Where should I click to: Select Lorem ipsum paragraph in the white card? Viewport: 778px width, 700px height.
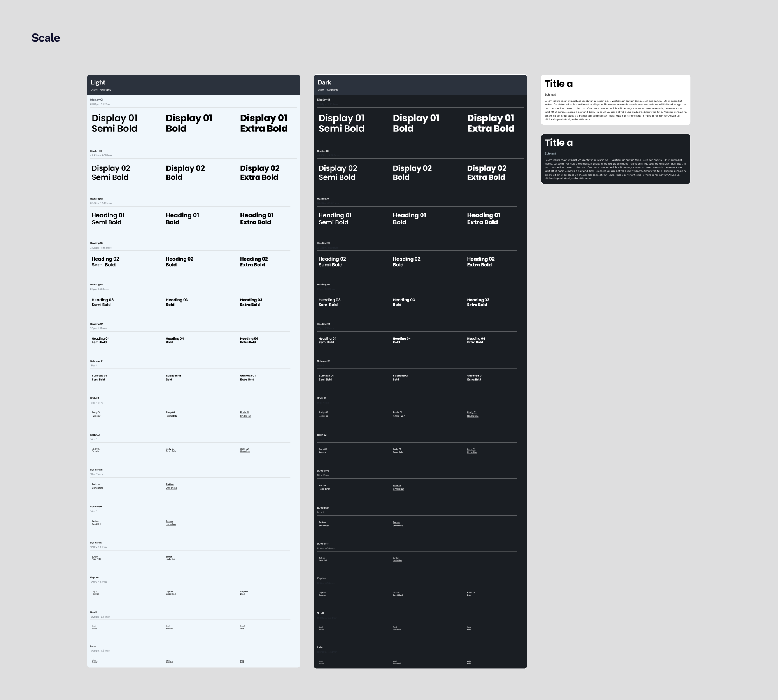click(x=615, y=110)
